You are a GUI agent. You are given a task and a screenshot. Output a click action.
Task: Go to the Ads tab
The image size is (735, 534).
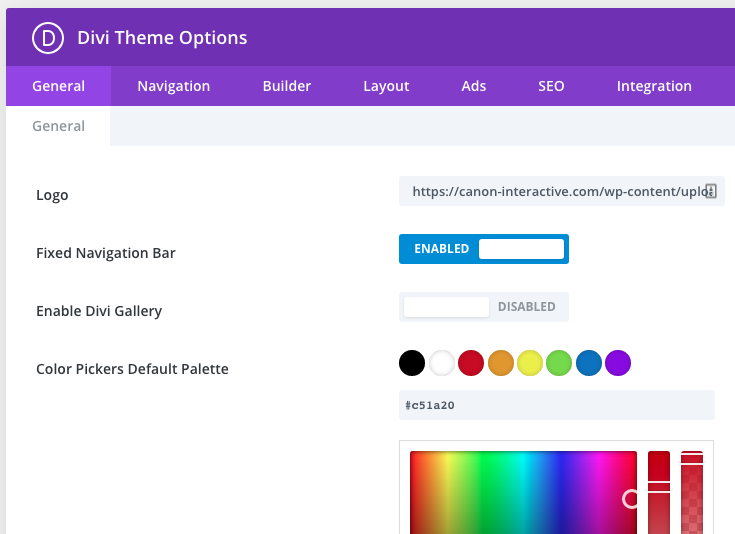[x=473, y=86]
